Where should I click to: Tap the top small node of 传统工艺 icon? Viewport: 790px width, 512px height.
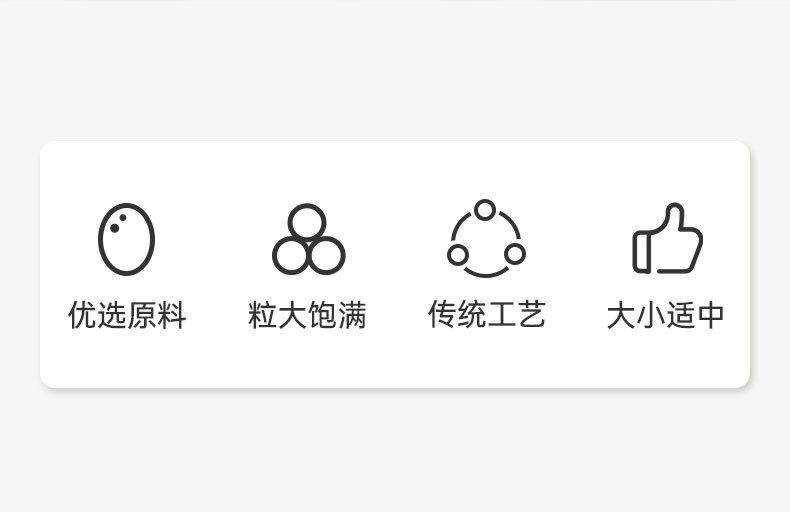point(485,210)
